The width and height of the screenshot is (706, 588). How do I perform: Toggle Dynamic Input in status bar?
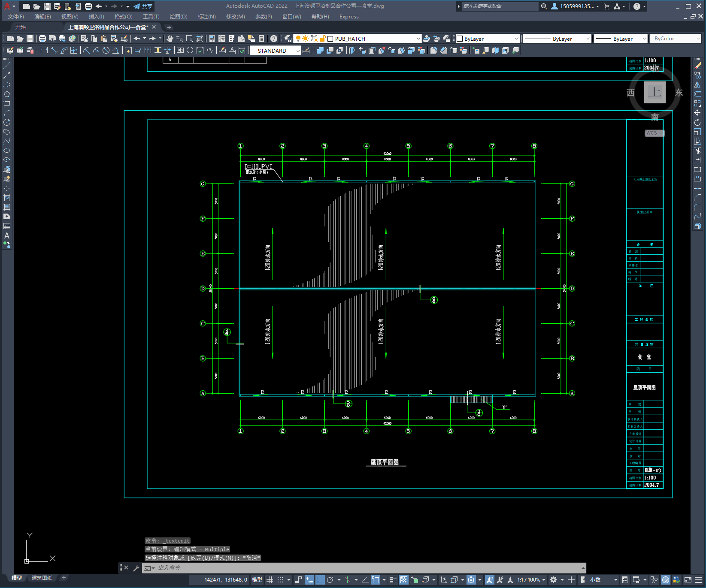(x=309, y=580)
